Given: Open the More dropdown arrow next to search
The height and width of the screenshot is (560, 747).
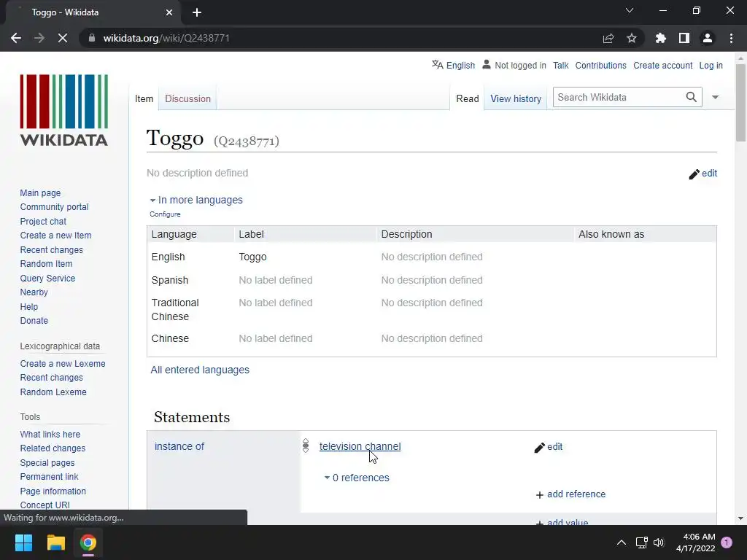Looking at the screenshot, I should (x=715, y=97).
